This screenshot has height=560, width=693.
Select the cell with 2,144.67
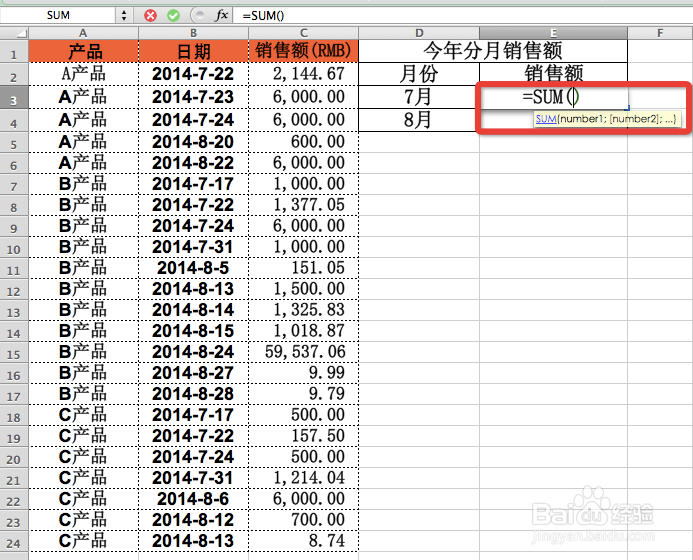pyautogui.click(x=304, y=74)
